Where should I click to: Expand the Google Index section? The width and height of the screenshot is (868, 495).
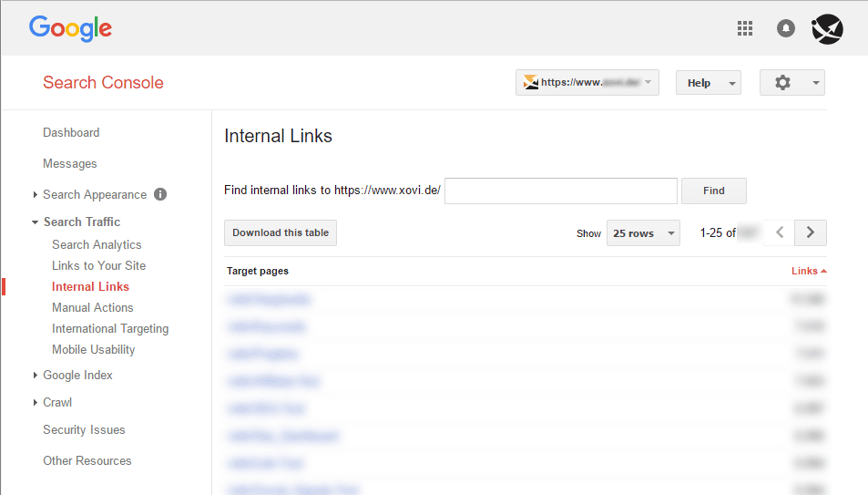35,376
